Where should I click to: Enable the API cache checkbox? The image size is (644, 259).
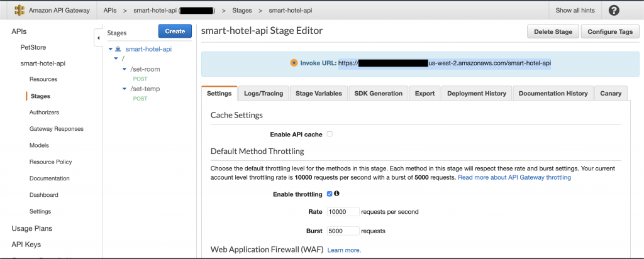(330, 135)
